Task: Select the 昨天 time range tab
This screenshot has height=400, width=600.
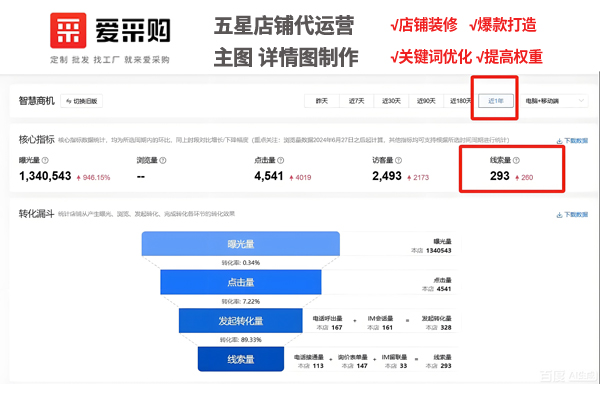Action: point(322,101)
